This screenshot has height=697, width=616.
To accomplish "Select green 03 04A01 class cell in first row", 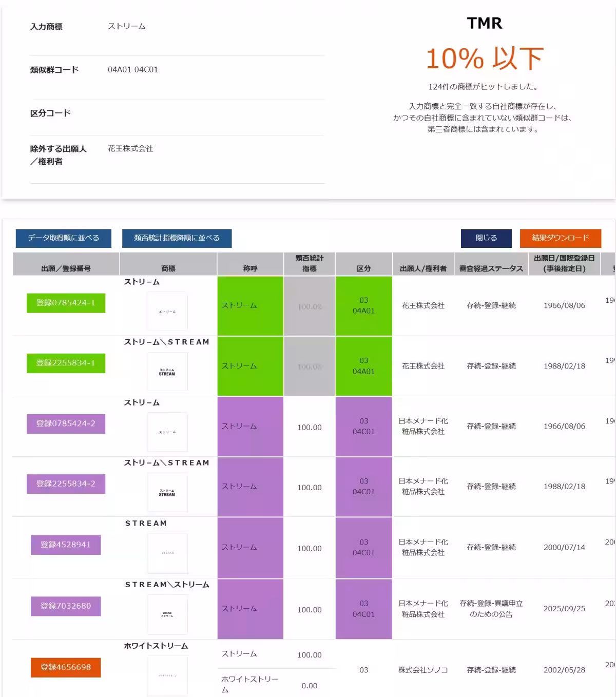I will point(364,306).
